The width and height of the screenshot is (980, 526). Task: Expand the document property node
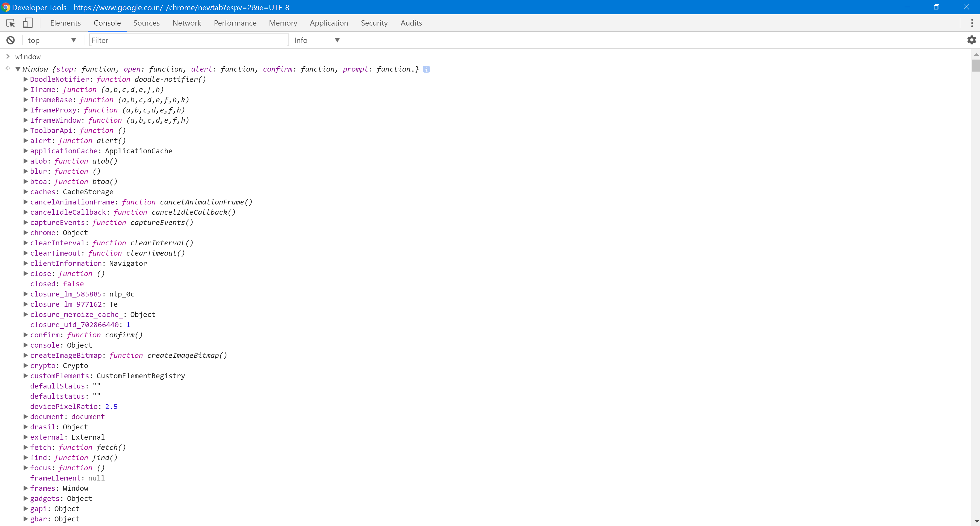click(26, 417)
